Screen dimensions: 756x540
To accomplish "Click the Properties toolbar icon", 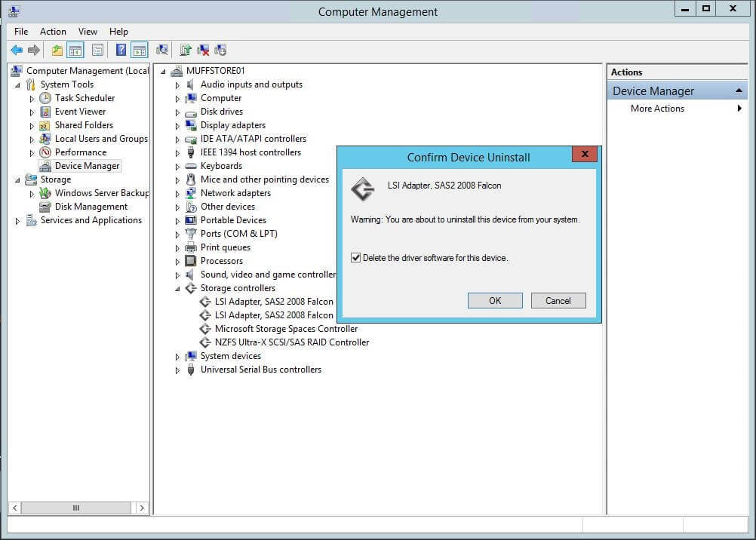I will coord(97,51).
